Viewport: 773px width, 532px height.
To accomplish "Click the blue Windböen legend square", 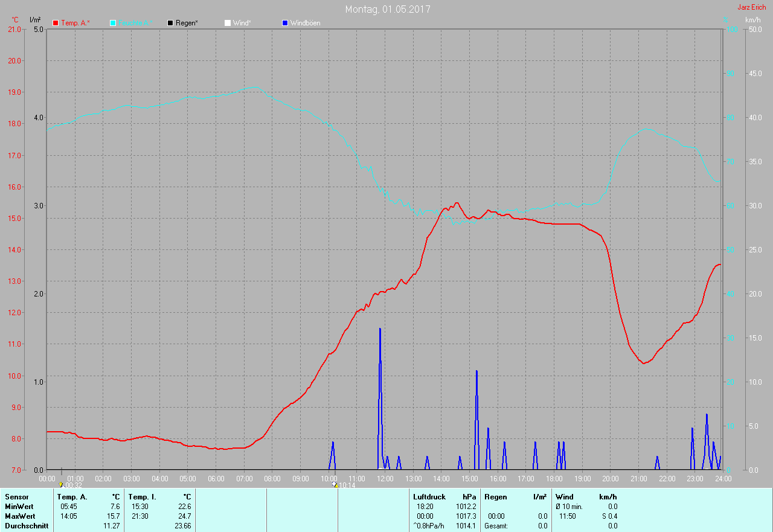I will (x=285, y=23).
